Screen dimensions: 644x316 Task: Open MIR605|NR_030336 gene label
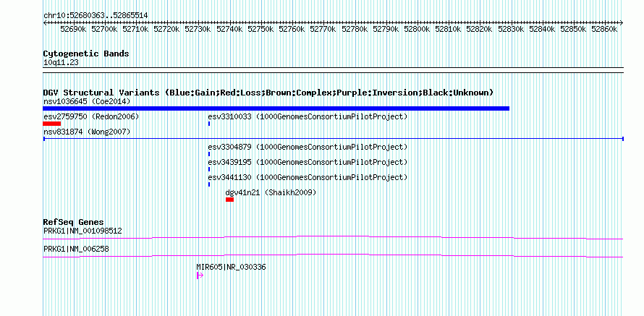232,267
